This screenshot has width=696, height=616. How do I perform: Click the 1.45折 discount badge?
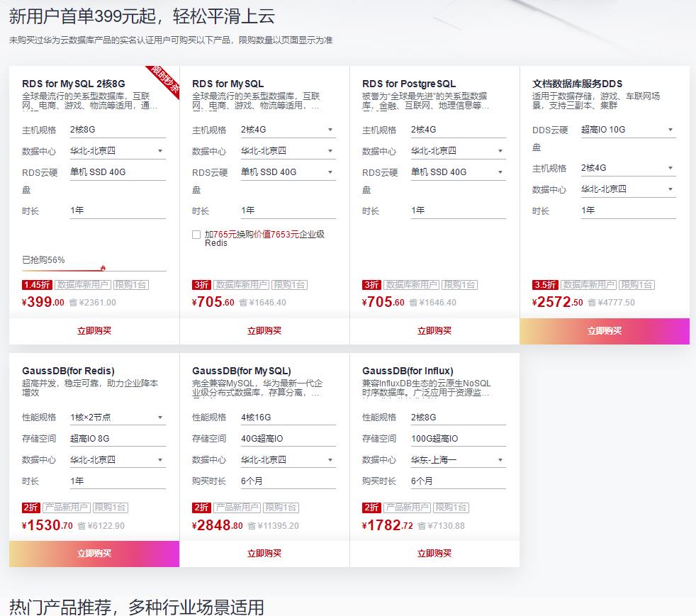tap(38, 284)
